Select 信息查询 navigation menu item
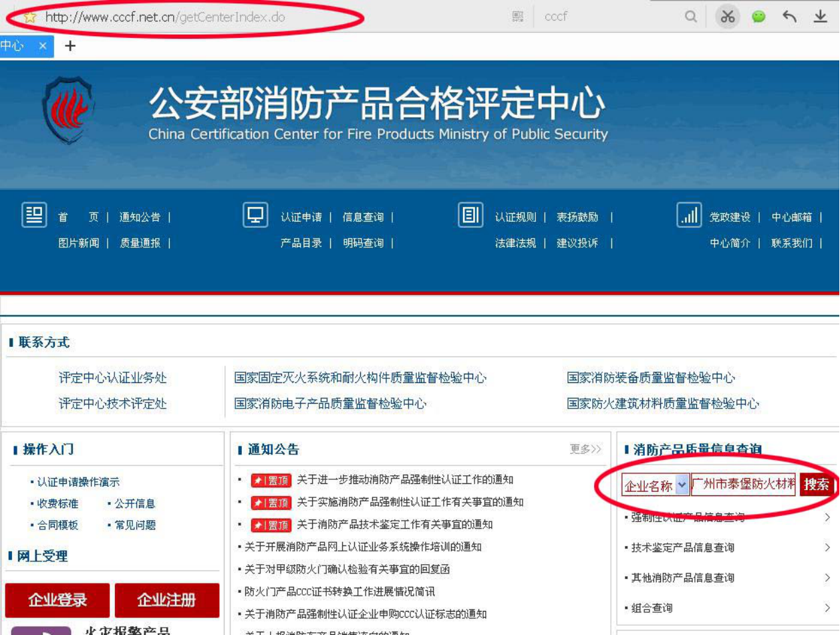Screen dimensions: 840x635 click(363, 217)
